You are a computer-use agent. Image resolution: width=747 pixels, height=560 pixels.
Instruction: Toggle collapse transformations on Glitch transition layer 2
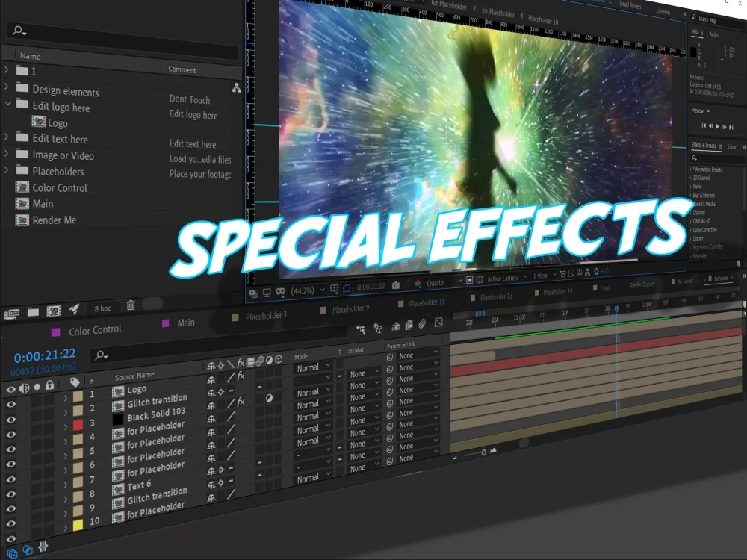tap(221, 393)
